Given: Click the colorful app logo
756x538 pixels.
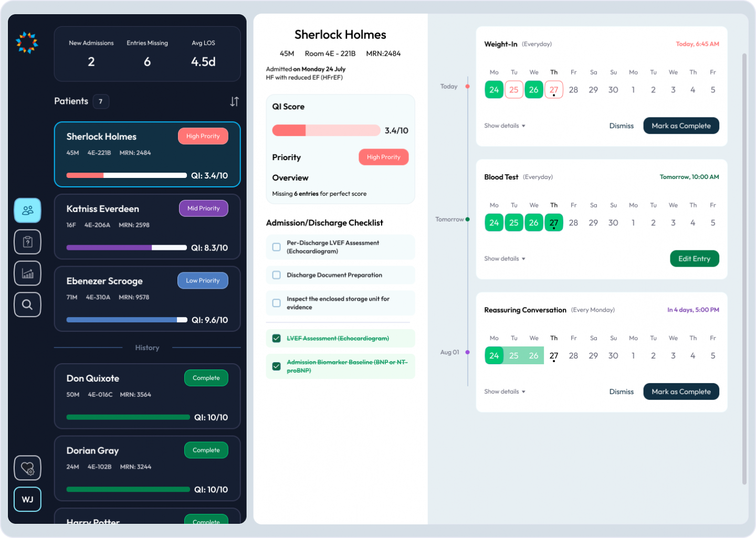Looking at the screenshot, I should point(27,43).
